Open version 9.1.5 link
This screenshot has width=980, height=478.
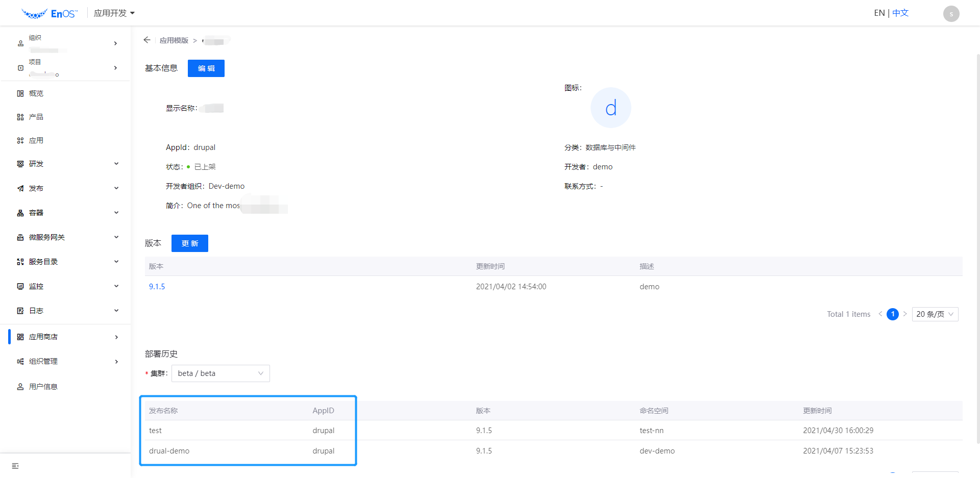click(157, 287)
